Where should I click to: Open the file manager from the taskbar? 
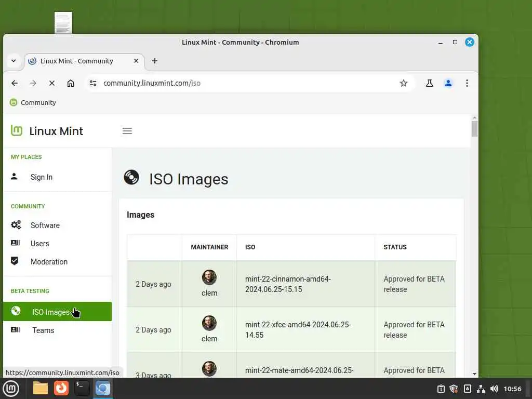click(41, 389)
